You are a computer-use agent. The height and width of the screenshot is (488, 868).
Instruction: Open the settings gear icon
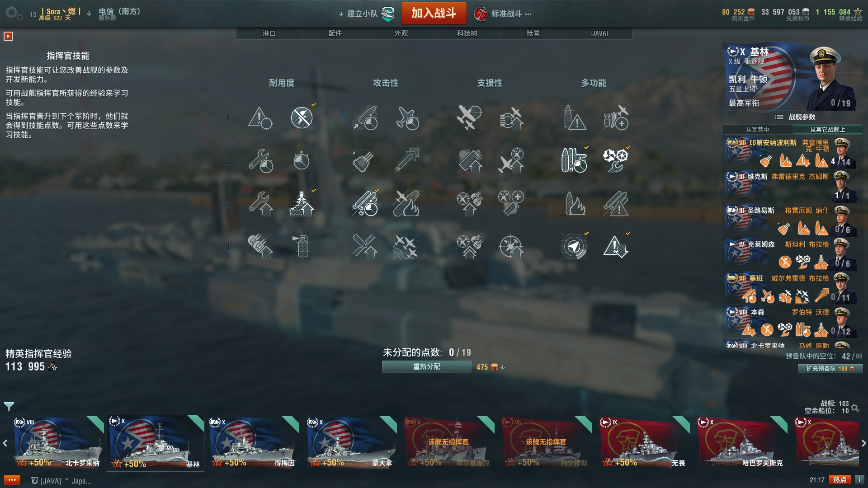pyautogui.click(x=13, y=13)
